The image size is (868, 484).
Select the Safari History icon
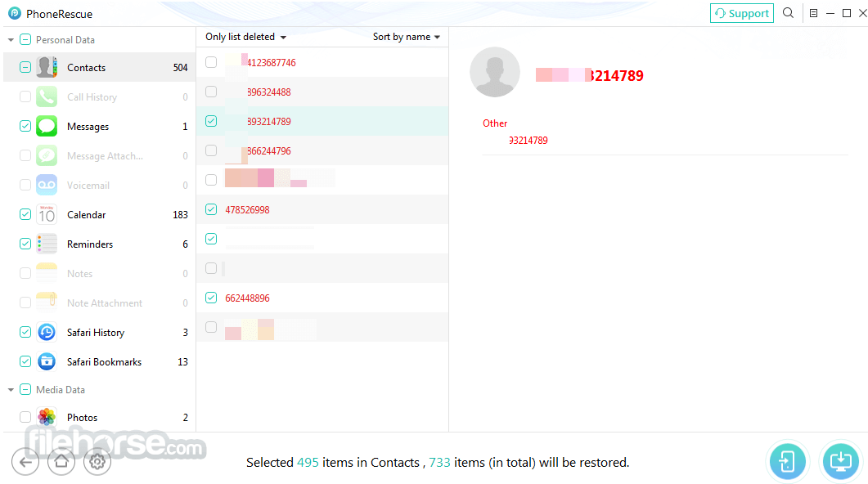tap(47, 333)
